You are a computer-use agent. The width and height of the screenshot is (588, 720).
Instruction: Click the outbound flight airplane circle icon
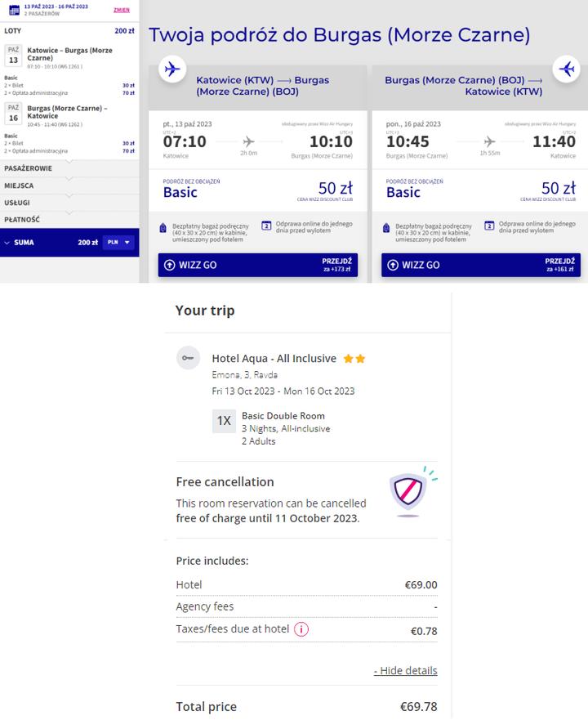[171, 69]
